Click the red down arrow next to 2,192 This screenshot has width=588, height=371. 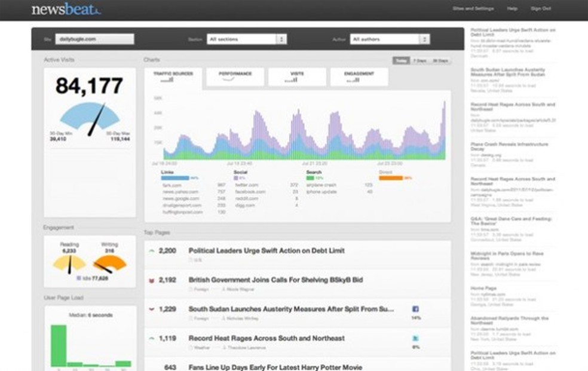pos(152,280)
